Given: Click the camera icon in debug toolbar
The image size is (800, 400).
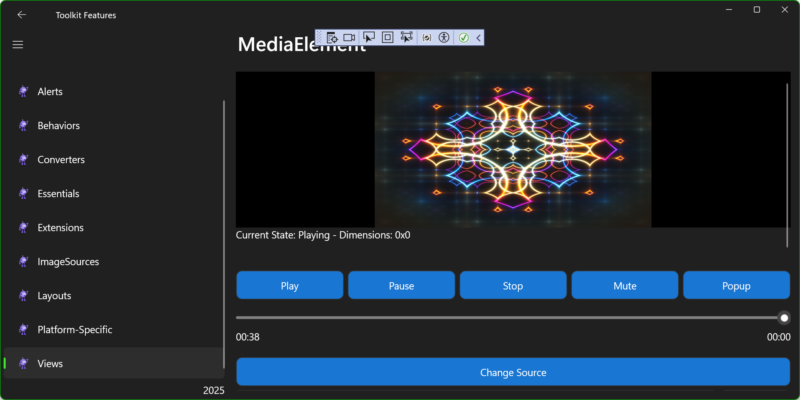Looking at the screenshot, I should coord(349,38).
